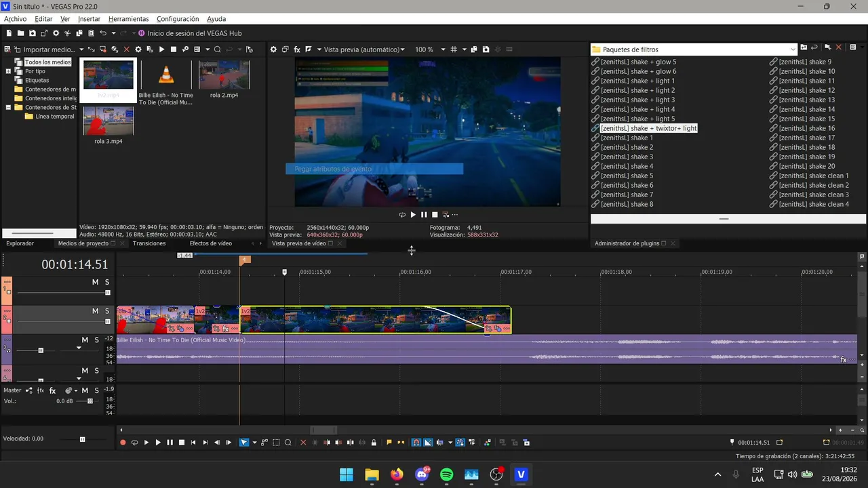
Task: Select the shake 15 preset
Action: coord(807,119)
